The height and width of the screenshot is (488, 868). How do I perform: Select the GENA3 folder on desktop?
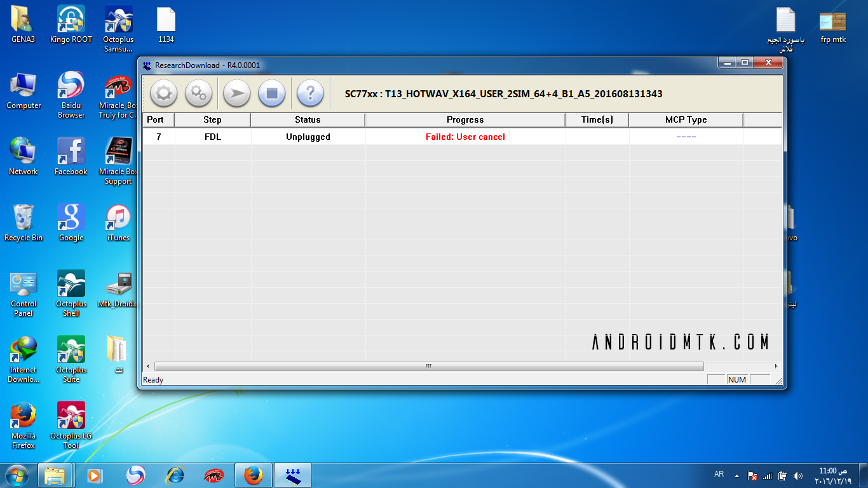[x=24, y=24]
